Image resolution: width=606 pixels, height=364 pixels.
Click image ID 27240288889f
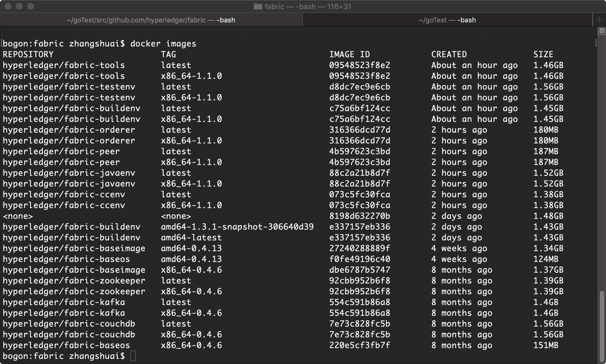[360, 248]
